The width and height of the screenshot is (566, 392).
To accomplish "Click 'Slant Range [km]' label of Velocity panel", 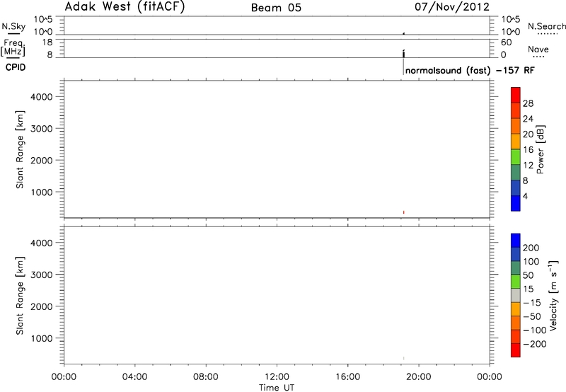I will pyautogui.click(x=20, y=296).
